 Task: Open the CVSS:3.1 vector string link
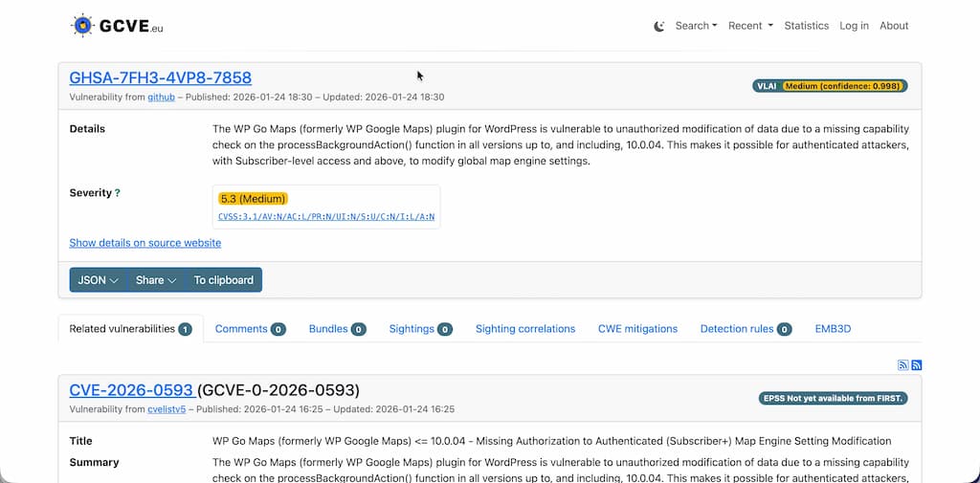[326, 216]
